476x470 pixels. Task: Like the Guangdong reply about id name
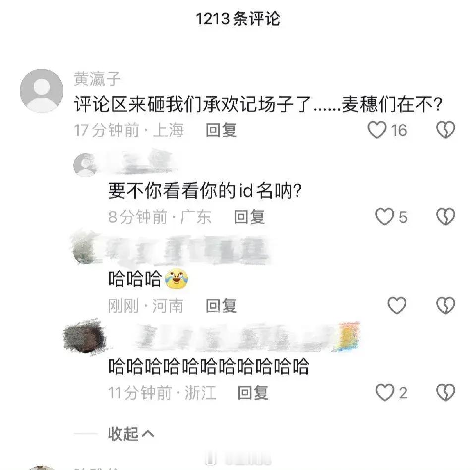(385, 217)
